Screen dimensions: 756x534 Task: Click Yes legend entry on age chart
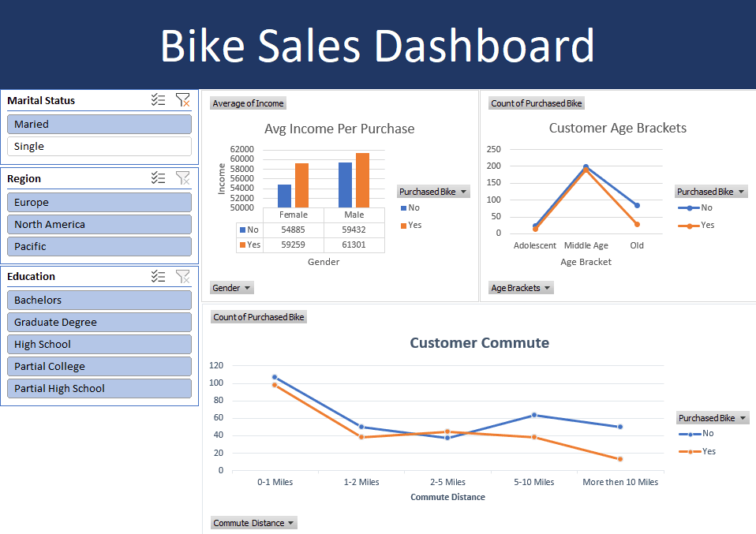tap(696, 225)
